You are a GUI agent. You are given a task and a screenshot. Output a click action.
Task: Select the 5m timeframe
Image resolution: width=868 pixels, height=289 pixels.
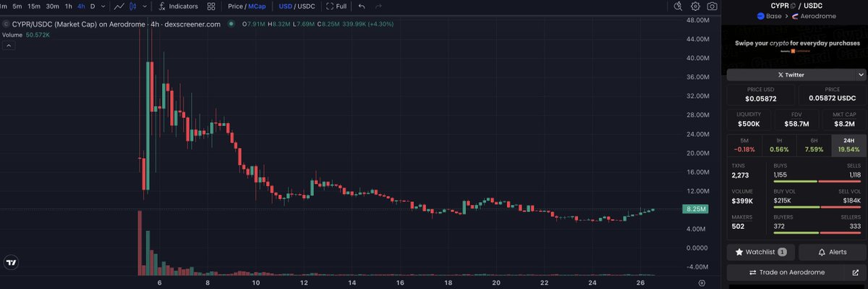(x=17, y=6)
